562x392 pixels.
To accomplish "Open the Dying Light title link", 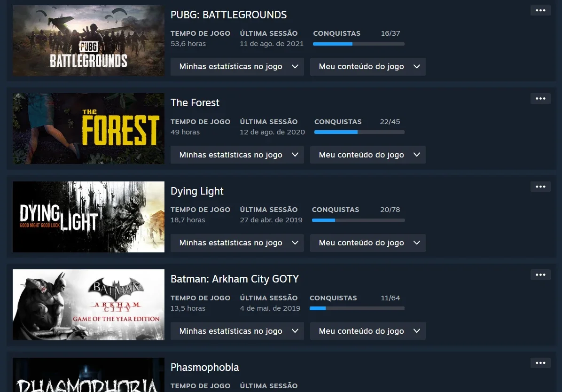I will [197, 191].
